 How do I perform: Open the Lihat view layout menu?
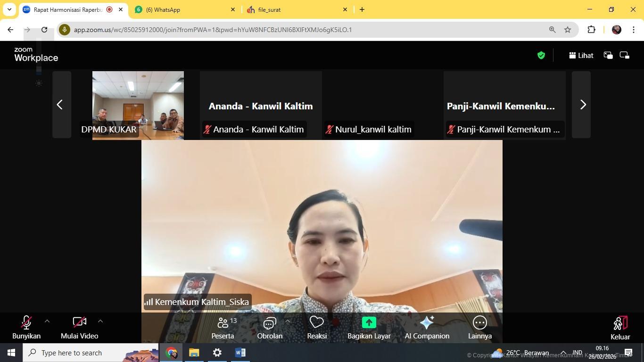click(581, 56)
